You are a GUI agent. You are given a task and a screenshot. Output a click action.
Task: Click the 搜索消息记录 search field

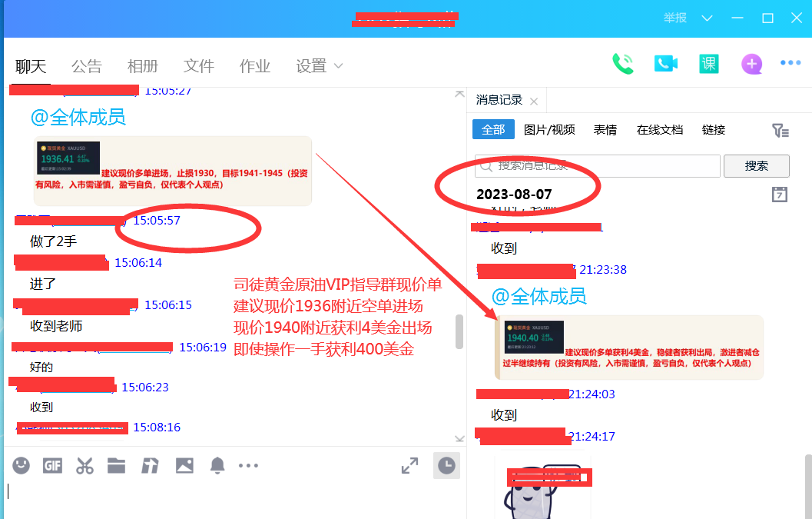(x=598, y=166)
